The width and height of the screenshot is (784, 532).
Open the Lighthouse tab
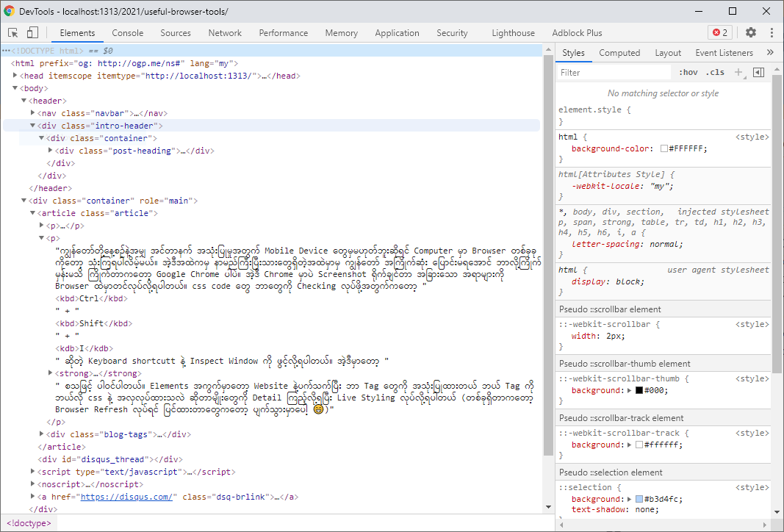[513, 33]
